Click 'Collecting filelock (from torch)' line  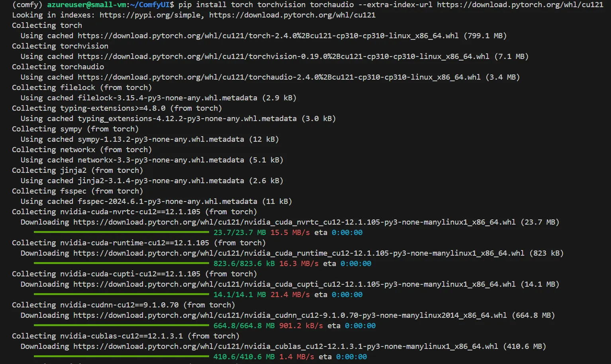(x=82, y=88)
